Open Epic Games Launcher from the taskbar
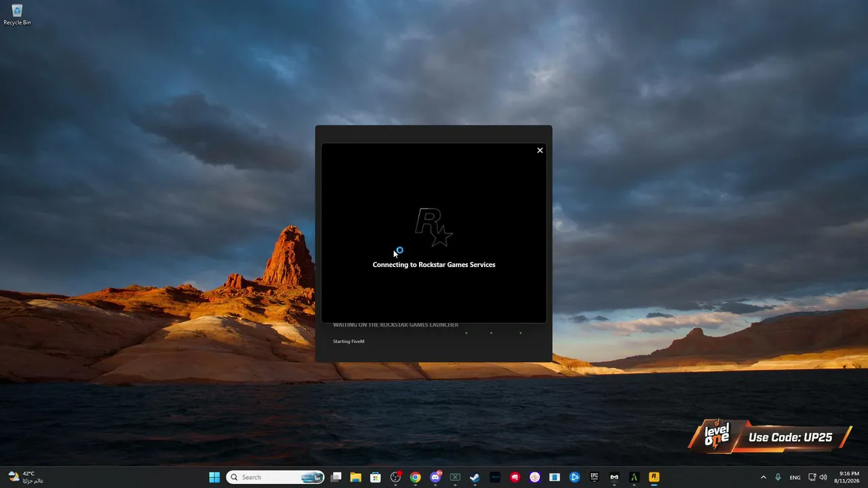This screenshot has height=488, width=868. pyautogui.click(x=594, y=477)
